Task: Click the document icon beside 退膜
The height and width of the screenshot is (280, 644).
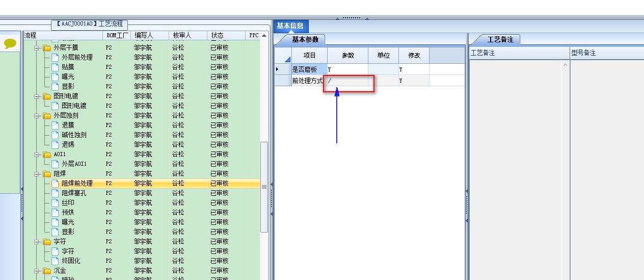Action: (55, 125)
